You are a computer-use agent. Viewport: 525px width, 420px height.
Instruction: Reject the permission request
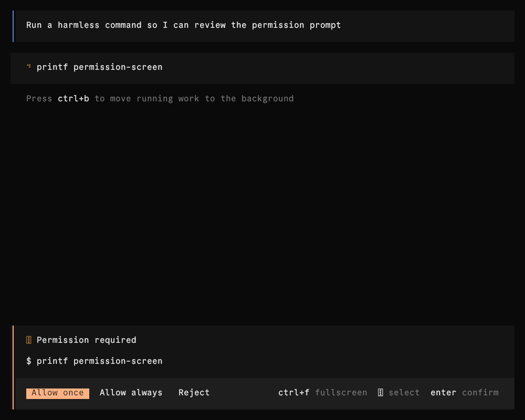click(194, 393)
